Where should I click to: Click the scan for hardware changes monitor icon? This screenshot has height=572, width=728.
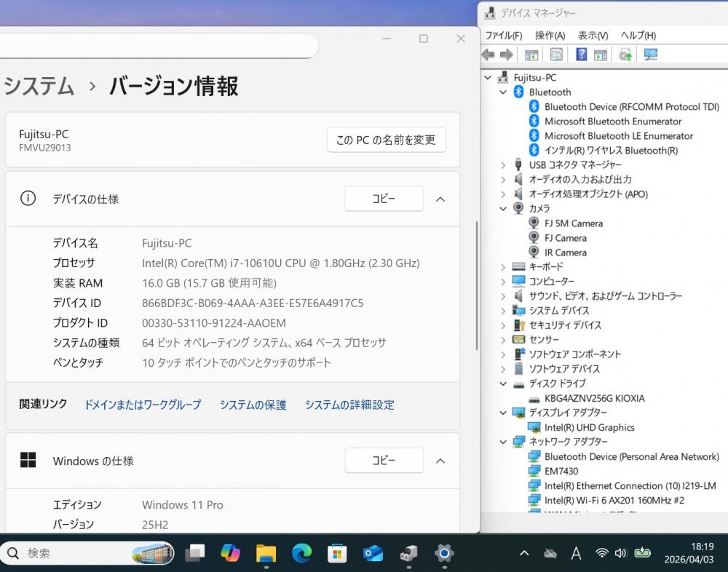[651, 55]
